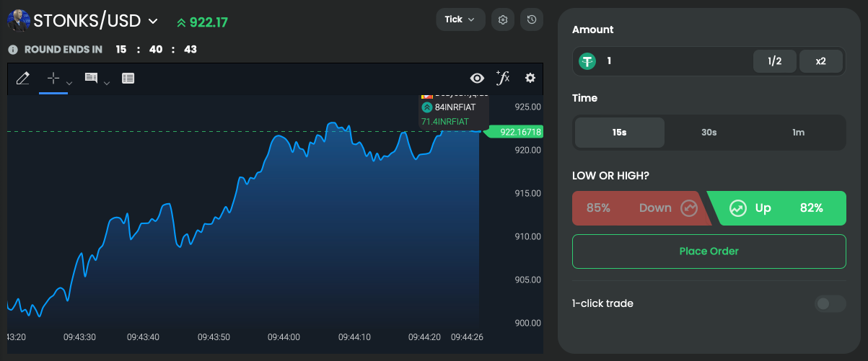Click the 915.00 axis label
Viewport: 868px width, 361px height.
click(528, 193)
